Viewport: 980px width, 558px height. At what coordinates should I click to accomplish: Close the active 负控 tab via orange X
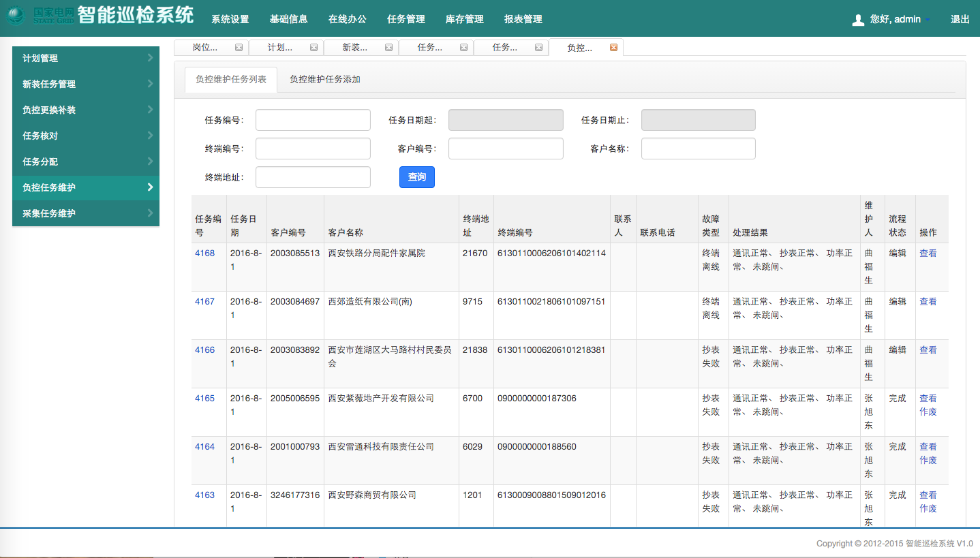(613, 48)
